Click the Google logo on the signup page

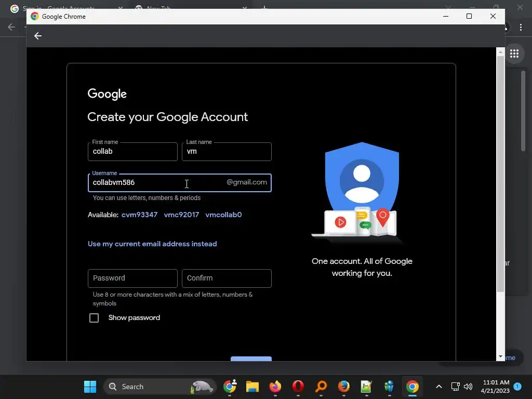pos(107,94)
